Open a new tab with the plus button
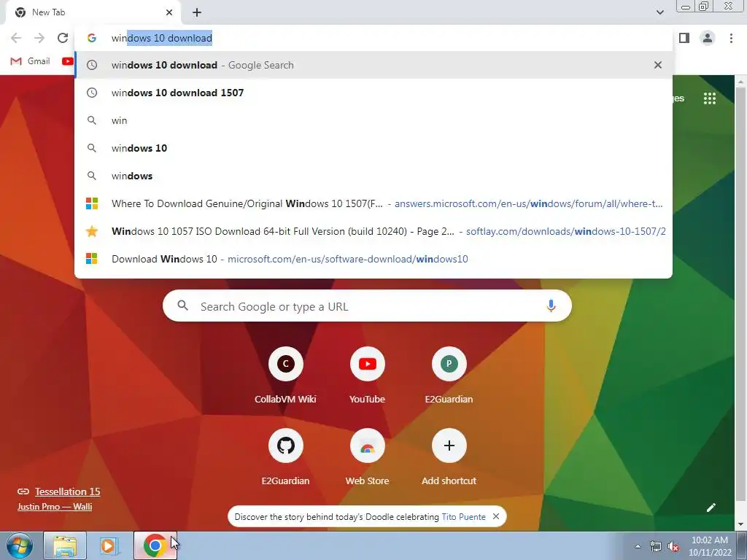Screen dimensions: 747x560 click(x=197, y=12)
